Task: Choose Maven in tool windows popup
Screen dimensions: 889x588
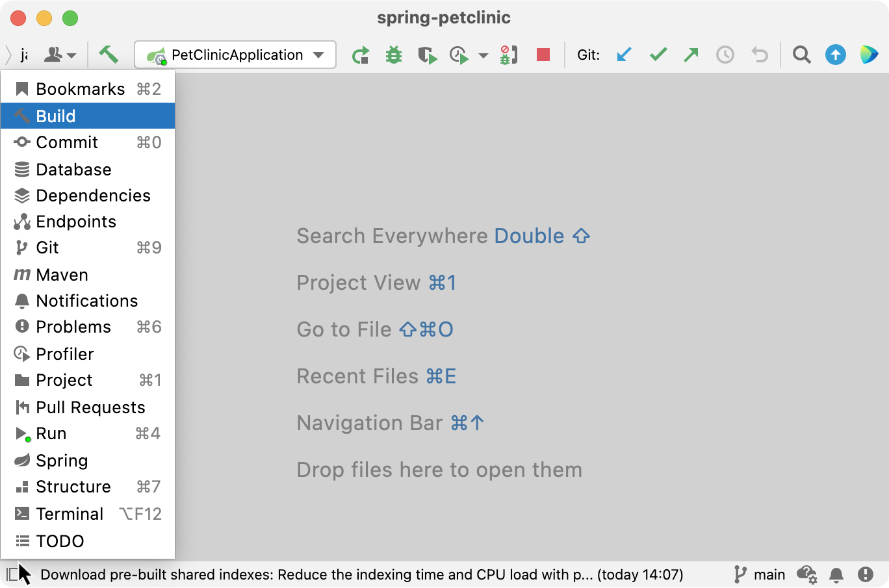Action: point(88,274)
